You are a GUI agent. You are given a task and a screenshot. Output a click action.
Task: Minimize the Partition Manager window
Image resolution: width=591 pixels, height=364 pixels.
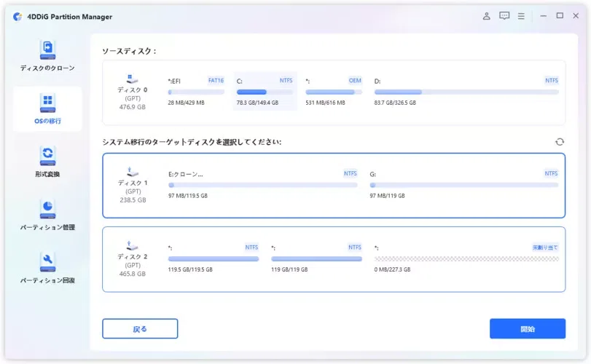pos(543,16)
